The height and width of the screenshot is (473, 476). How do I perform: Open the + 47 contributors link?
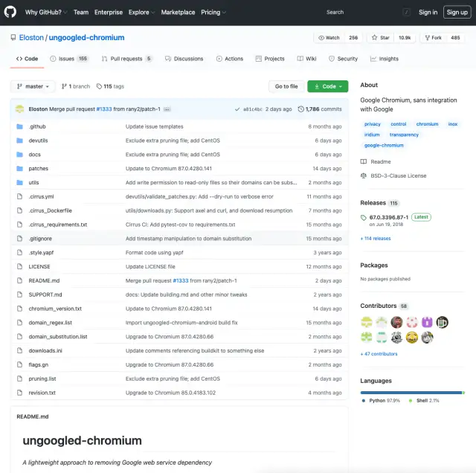click(379, 354)
